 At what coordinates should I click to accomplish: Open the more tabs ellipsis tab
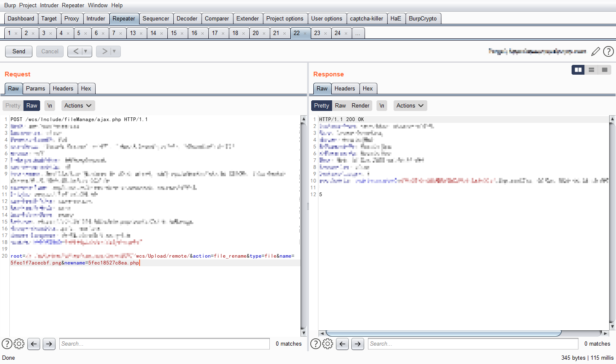coord(358,33)
